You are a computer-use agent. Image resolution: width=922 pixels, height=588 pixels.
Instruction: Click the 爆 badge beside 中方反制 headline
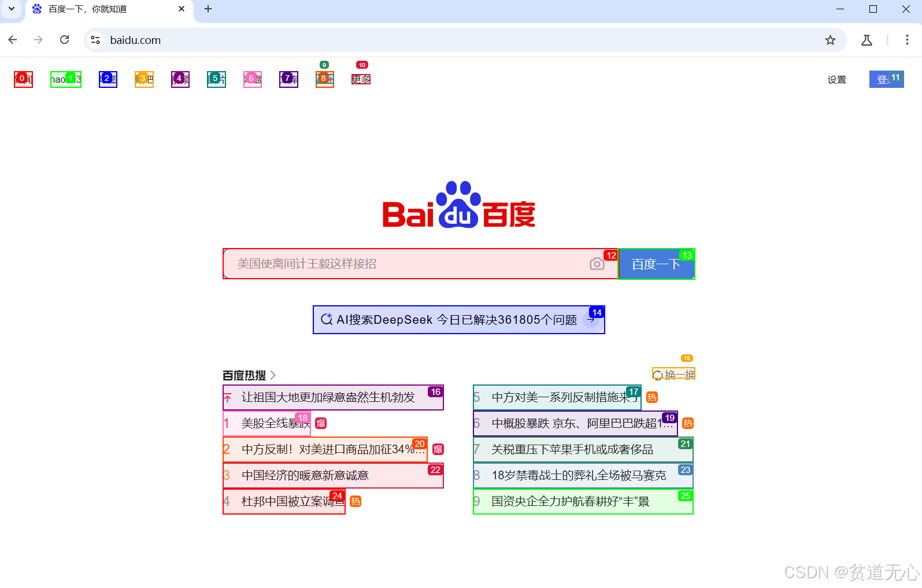click(x=438, y=449)
